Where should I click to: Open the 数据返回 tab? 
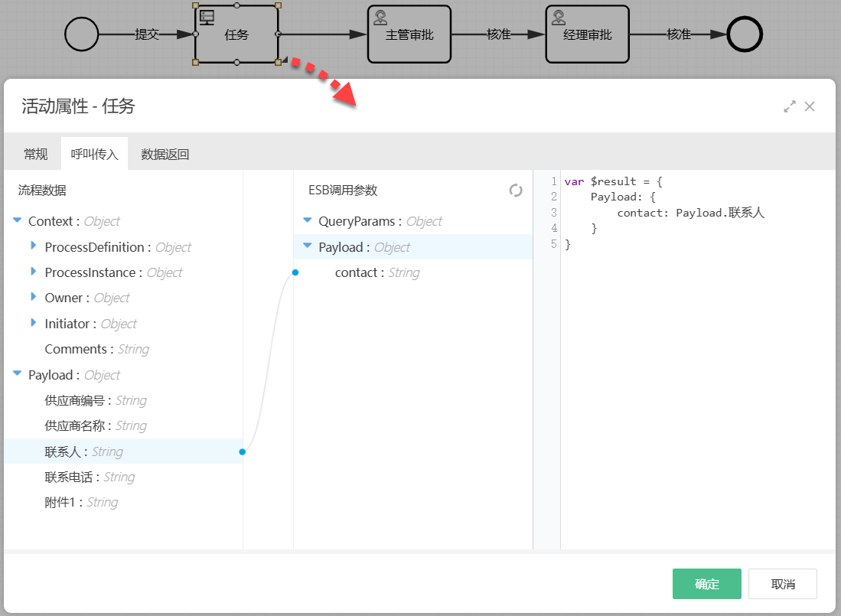(x=165, y=155)
